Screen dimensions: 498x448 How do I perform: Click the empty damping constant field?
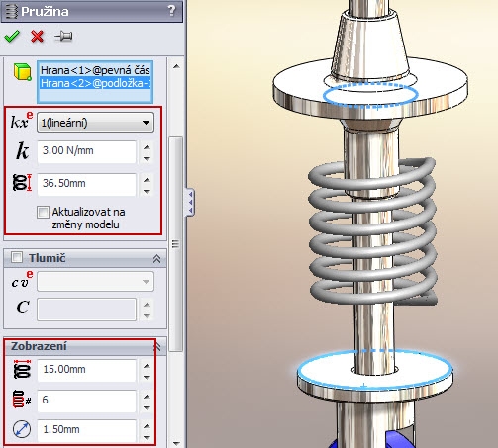click(x=86, y=310)
